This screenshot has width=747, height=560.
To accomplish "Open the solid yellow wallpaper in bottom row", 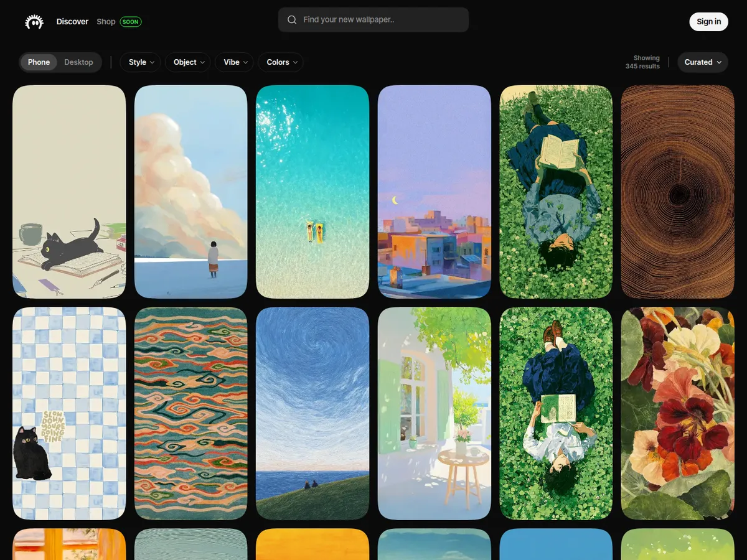I will pos(312,544).
